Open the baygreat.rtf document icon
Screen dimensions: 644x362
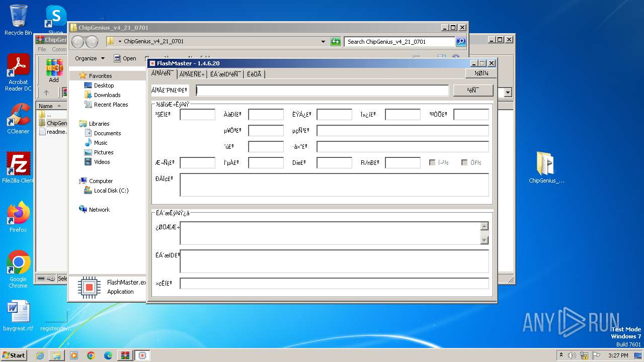(18, 316)
